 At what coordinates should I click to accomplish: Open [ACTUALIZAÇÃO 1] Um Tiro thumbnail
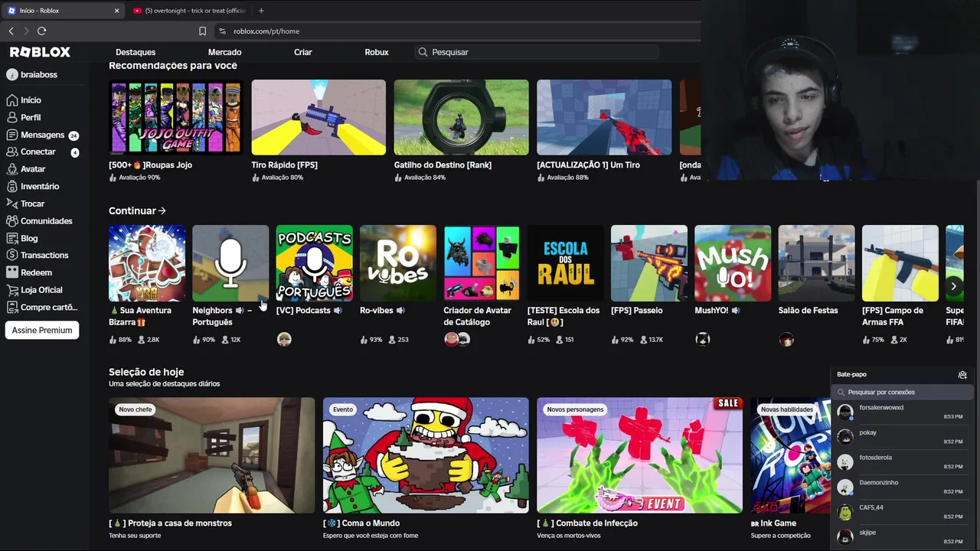pos(604,117)
